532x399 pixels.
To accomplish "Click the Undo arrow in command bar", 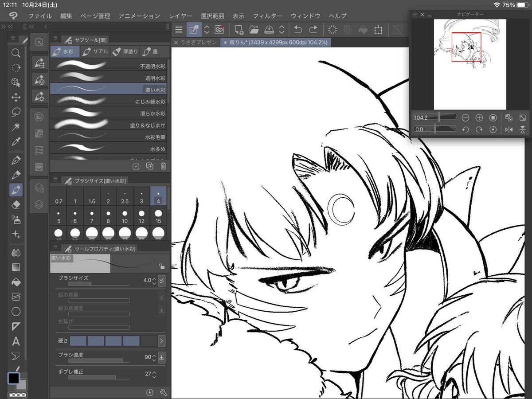I will (298, 30).
